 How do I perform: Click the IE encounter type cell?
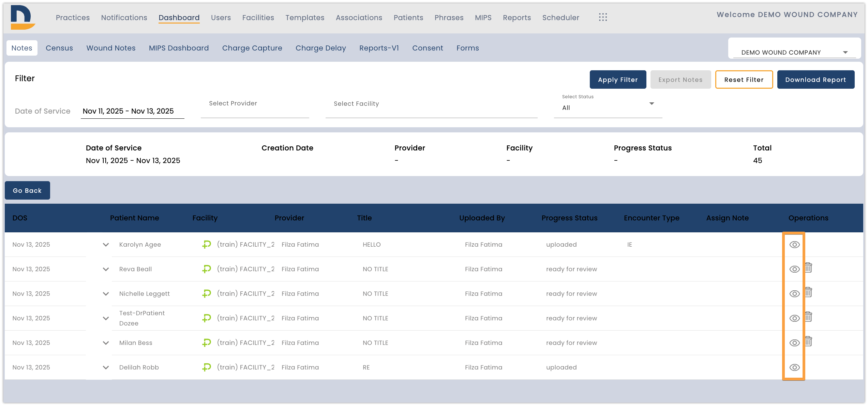pos(629,245)
